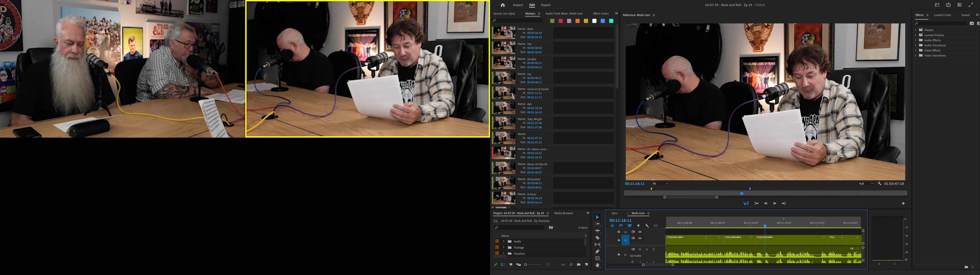Toggle lock on V1 track
980x275 pixels.
[619, 240]
